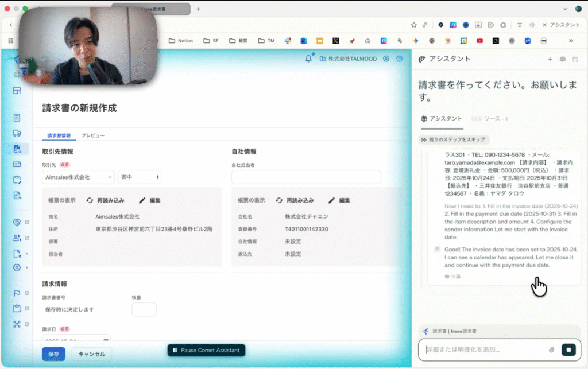
Task: Open the 御中 honorific dropdown
Action: coord(140,177)
